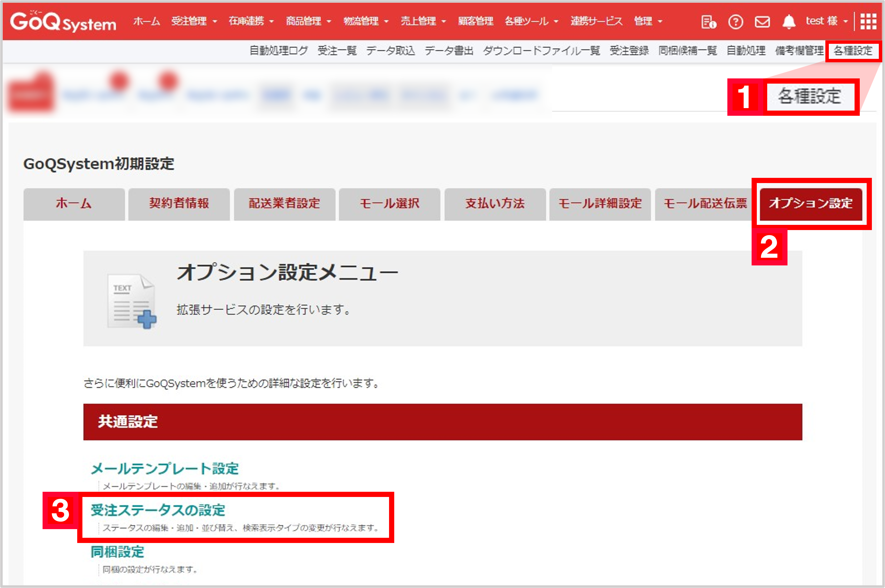Open the mail envelope icon
This screenshot has height=588, width=885.
(x=762, y=22)
